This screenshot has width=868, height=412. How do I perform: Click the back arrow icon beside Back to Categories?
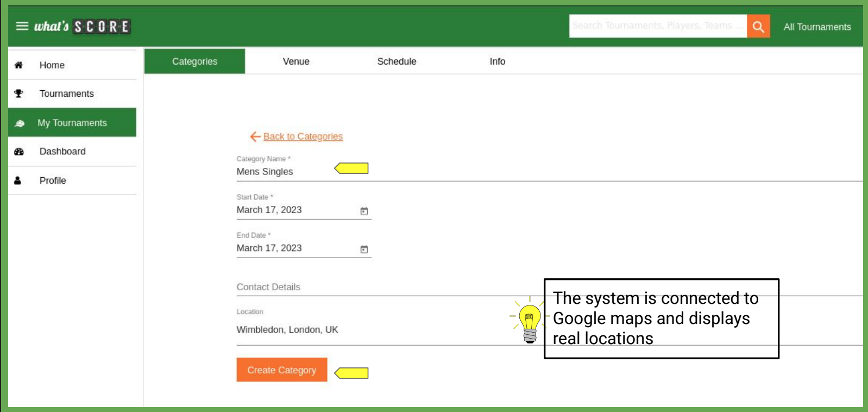tap(255, 136)
